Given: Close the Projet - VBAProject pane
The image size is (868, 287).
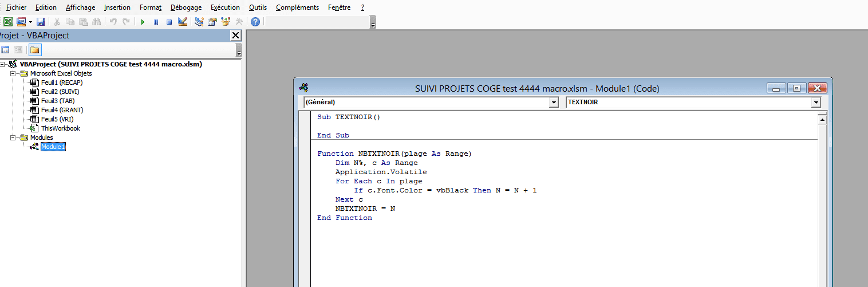Looking at the screenshot, I should pos(235,36).
